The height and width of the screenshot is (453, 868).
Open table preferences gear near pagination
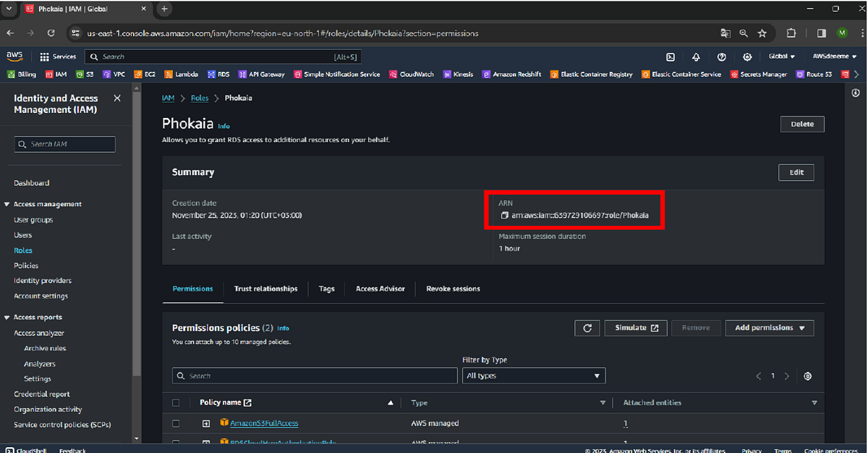(807, 376)
